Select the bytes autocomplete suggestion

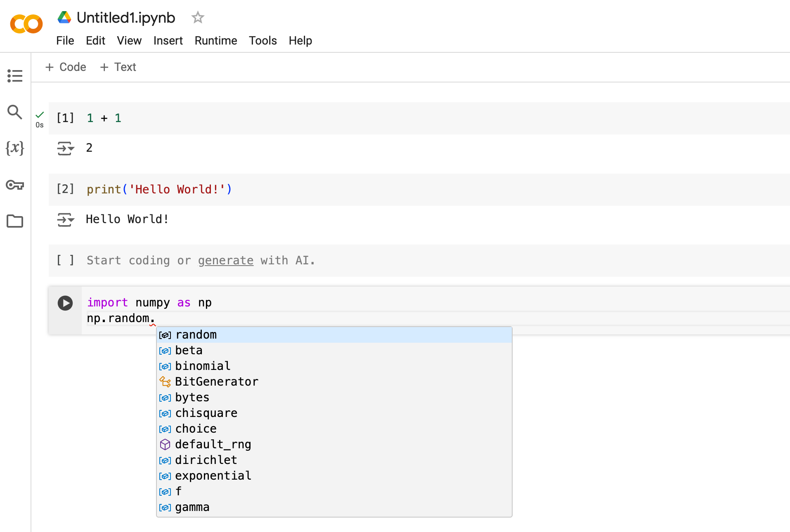(x=334, y=398)
